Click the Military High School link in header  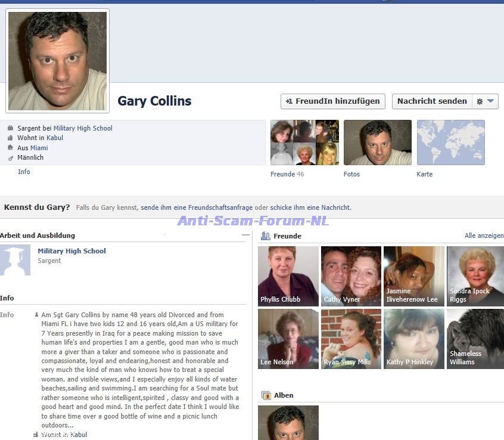click(x=83, y=128)
